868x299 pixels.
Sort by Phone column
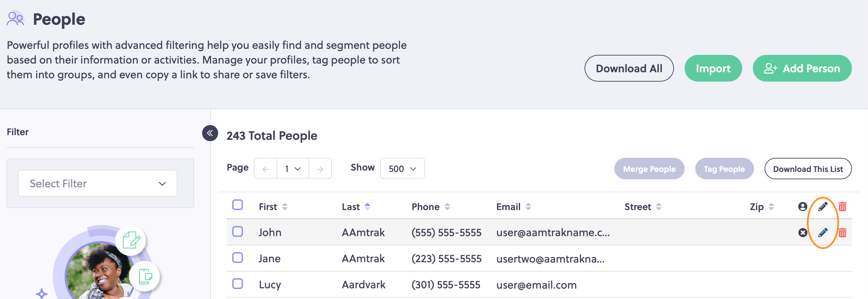[447, 206]
